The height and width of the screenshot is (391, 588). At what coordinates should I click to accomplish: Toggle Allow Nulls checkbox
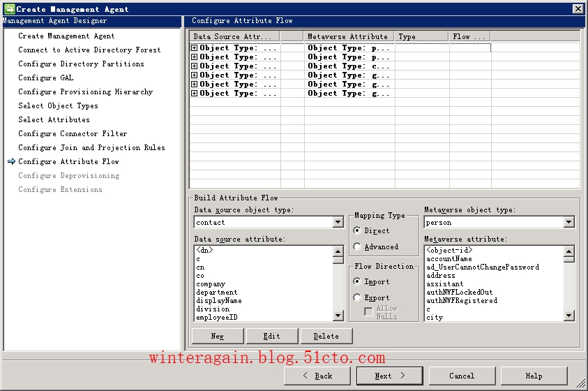(x=368, y=312)
